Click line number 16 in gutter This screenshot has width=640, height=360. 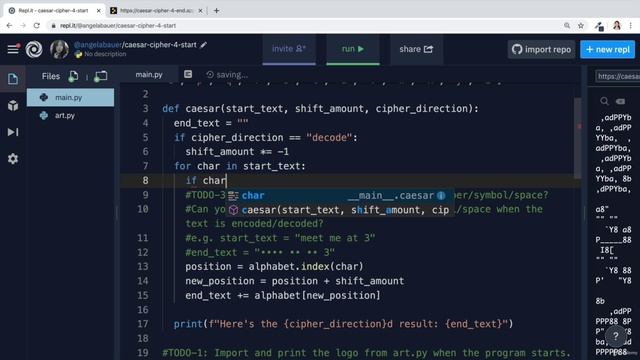[x=143, y=310]
